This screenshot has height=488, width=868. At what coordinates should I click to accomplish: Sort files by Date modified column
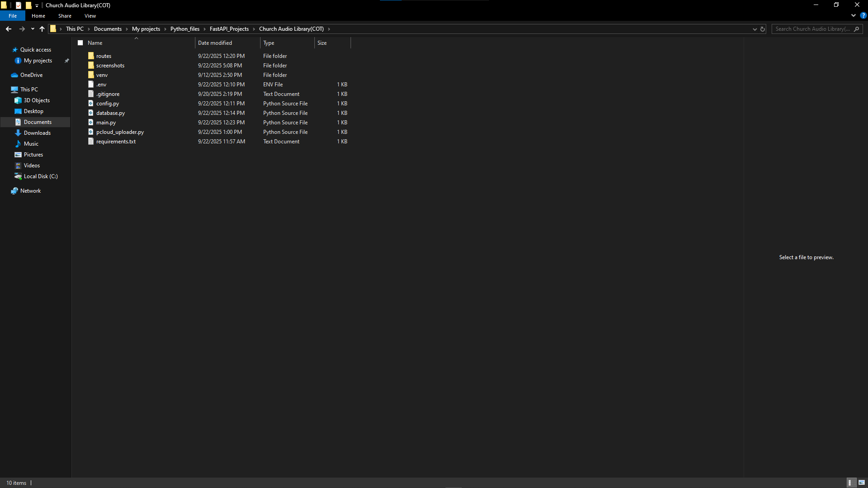pos(215,43)
